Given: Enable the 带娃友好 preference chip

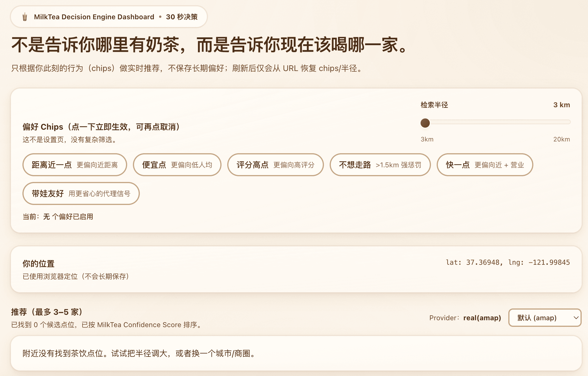Looking at the screenshot, I should coord(81,193).
